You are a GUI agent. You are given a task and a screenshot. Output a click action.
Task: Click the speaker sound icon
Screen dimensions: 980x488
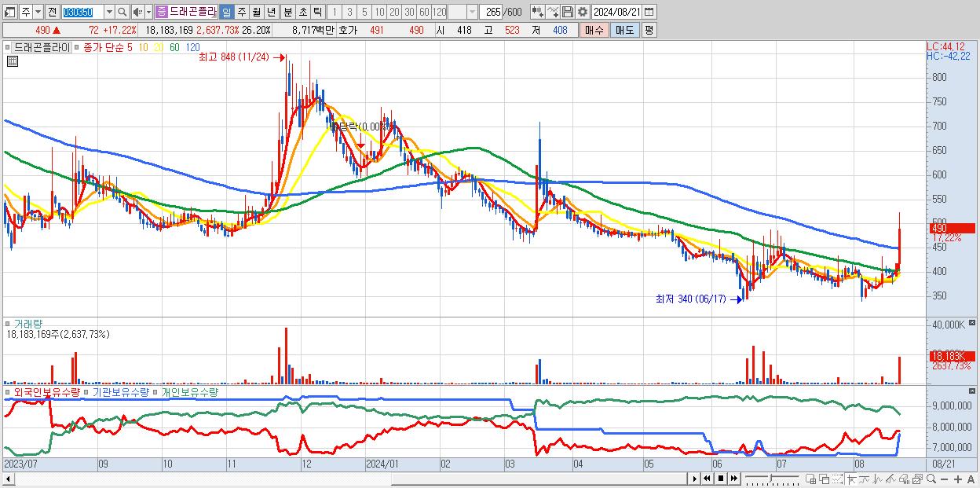(x=137, y=12)
